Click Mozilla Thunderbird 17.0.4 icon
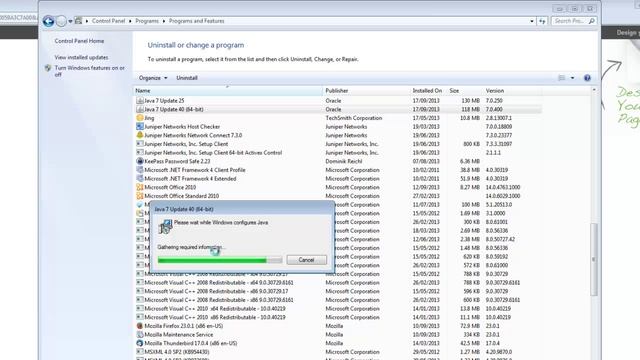Image resolution: width=640 pixels, height=360 pixels. tap(140, 343)
